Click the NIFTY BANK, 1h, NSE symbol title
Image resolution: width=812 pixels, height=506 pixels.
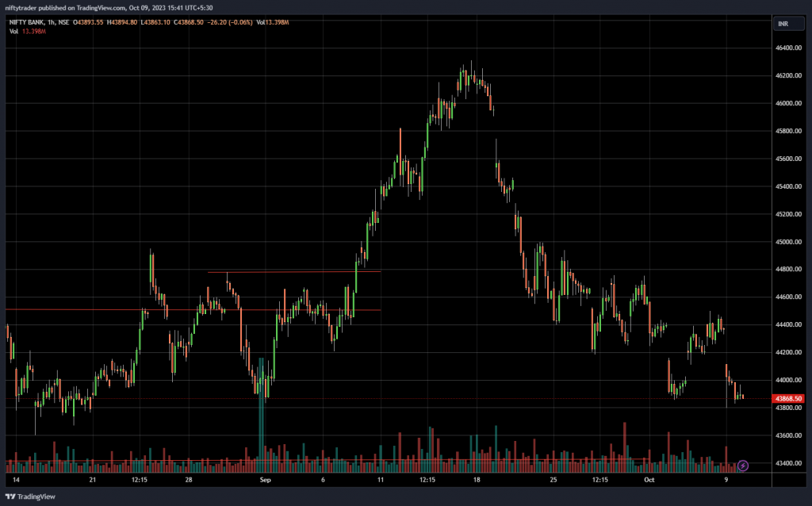[x=39, y=22]
